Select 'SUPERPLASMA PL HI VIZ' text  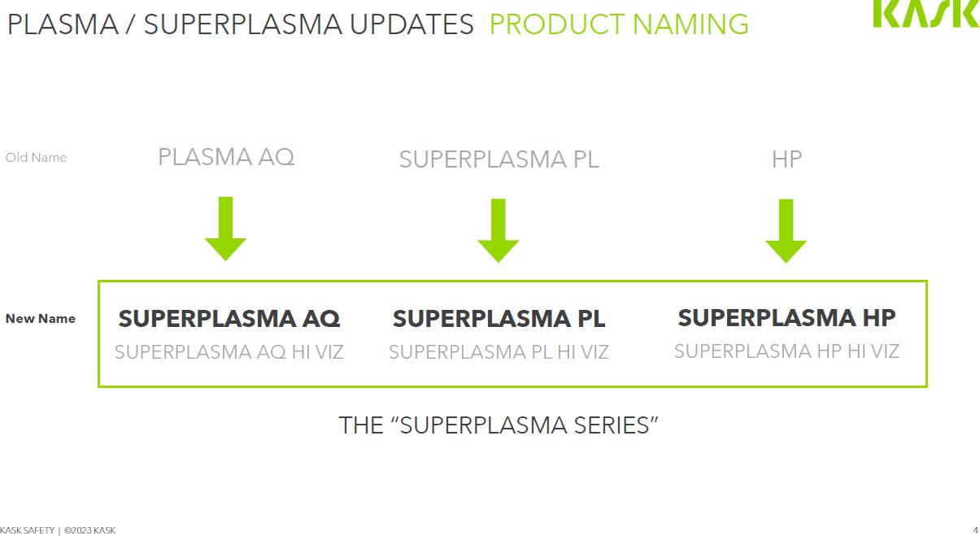499,352
